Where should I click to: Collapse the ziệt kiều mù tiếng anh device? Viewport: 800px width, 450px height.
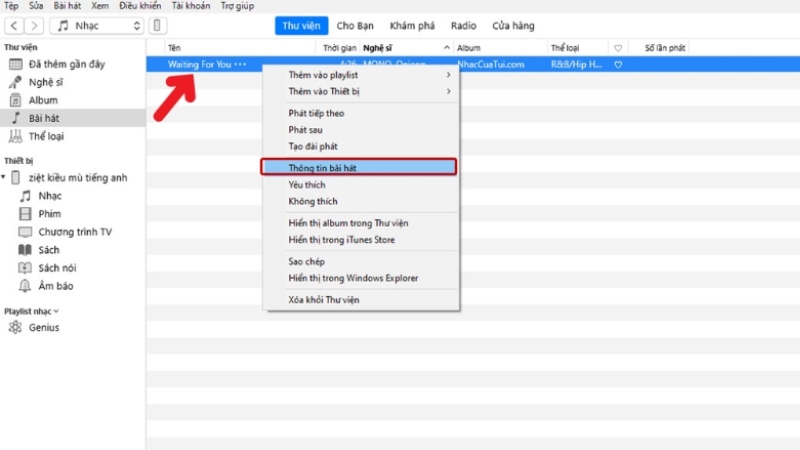coord(4,178)
